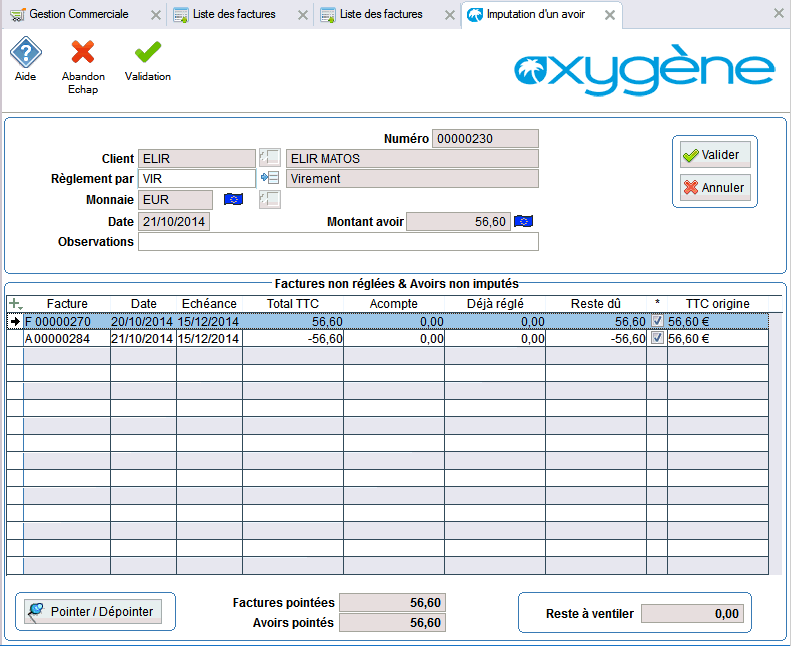Click the currency lookup icon after Monnaie flag
The image size is (791, 646).
pos(269,200)
